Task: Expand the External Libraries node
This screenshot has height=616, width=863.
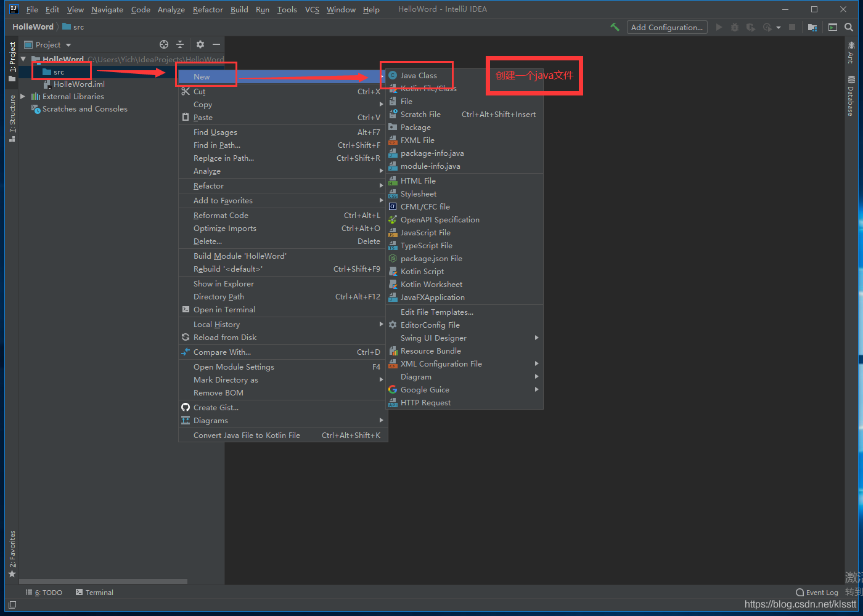Action: click(23, 96)
